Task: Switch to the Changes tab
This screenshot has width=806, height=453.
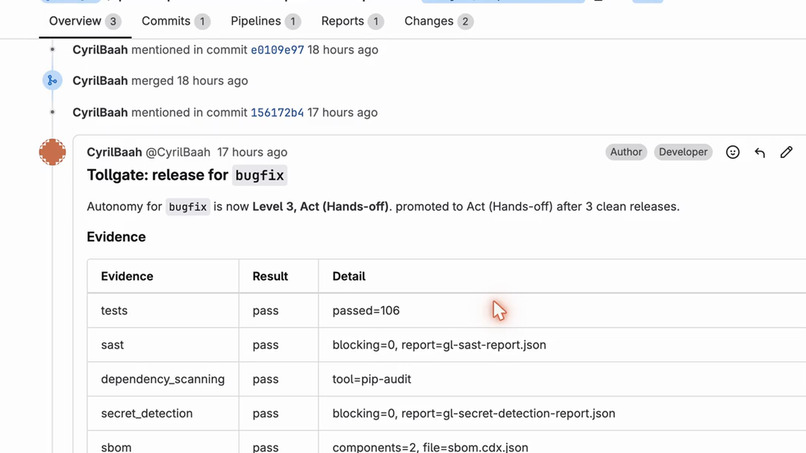Action: (x=438, y=21)
